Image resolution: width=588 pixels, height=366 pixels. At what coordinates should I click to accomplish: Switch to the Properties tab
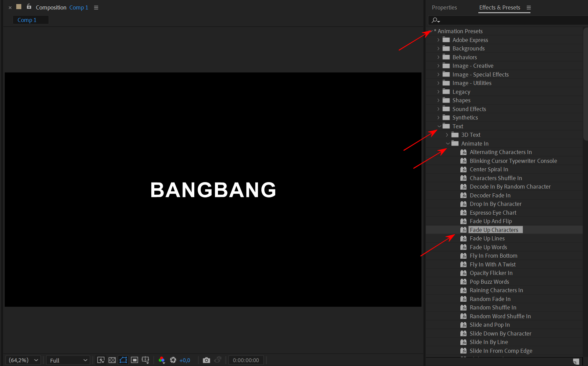pyautogui.click(x=444, y=7)
